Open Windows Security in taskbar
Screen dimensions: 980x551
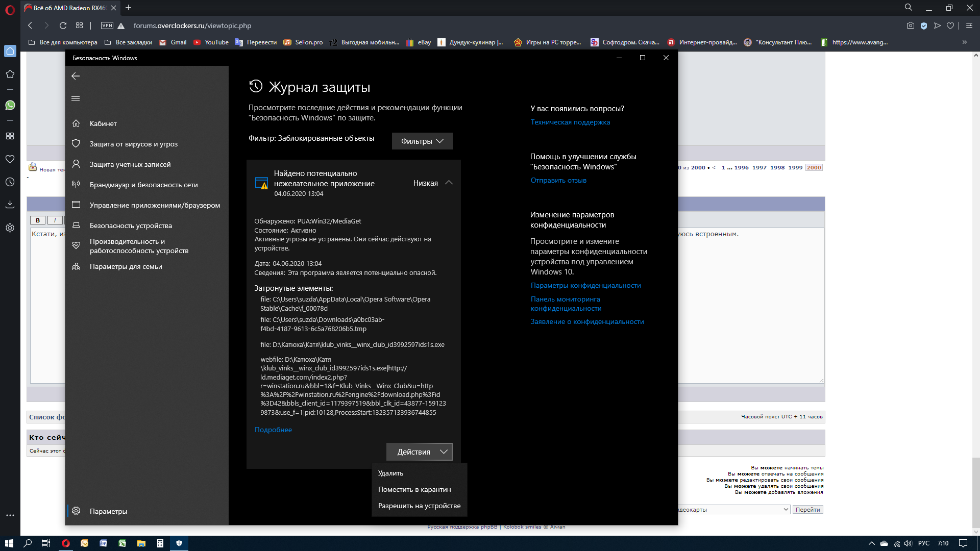click(179, 543)
